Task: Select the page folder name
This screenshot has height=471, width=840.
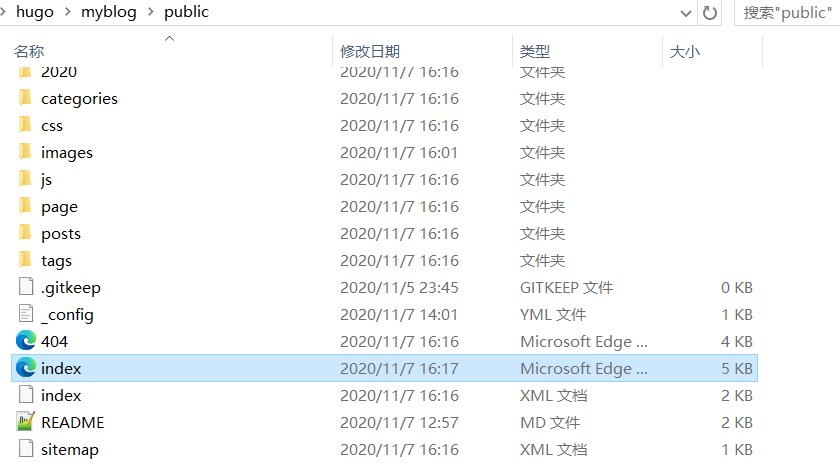Action: click(59, 207)
